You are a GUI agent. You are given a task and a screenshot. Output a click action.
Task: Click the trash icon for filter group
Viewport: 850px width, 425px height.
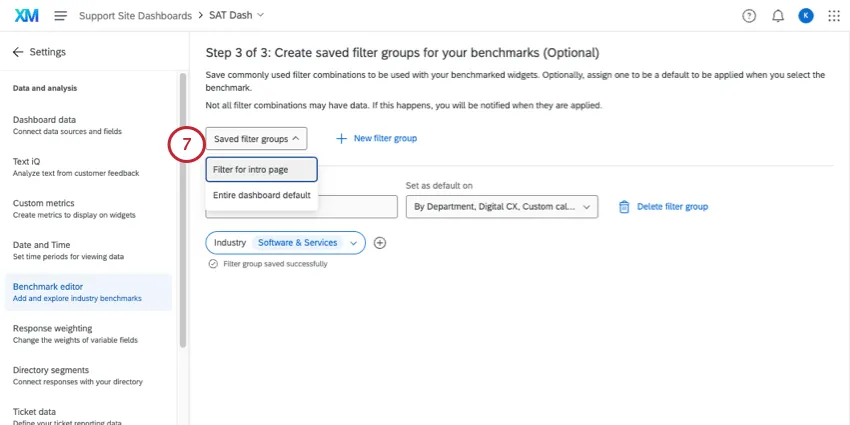624,207
